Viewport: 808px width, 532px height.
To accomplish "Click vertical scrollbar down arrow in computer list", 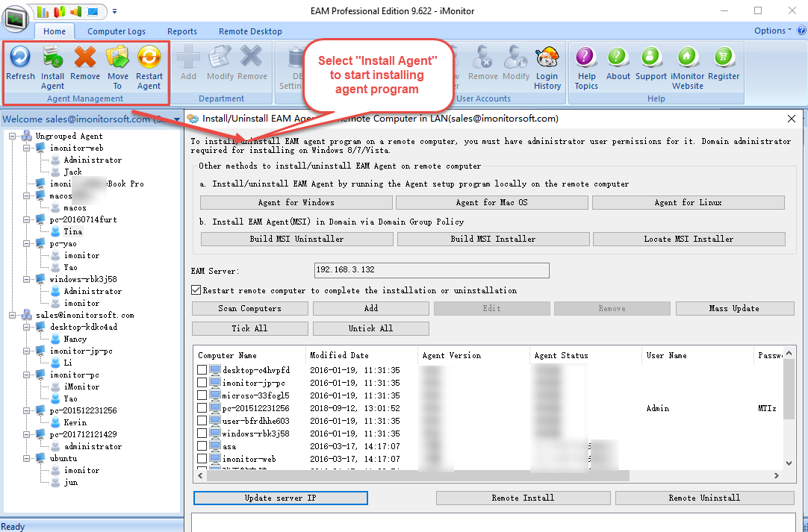I will [x=789, y=463].
